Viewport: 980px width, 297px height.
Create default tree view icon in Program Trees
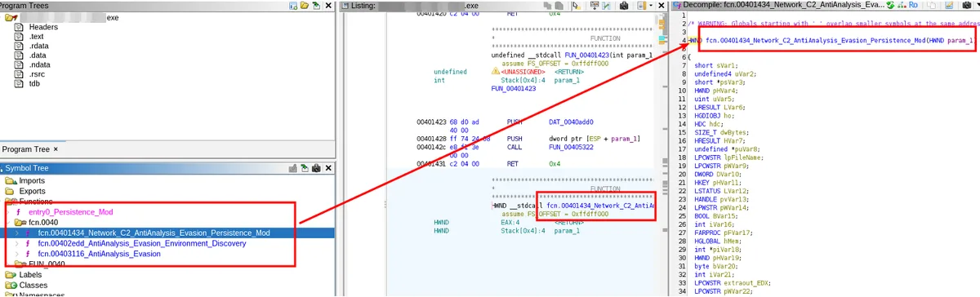point(292,6)
